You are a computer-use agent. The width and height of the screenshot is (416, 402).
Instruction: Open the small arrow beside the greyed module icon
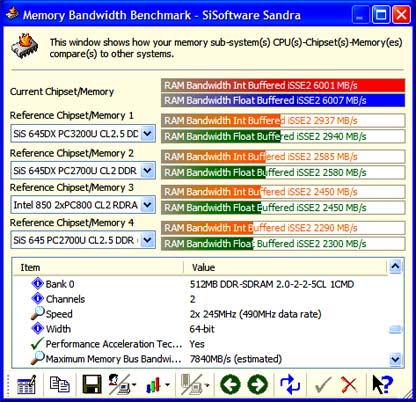[x=207, y=385]
